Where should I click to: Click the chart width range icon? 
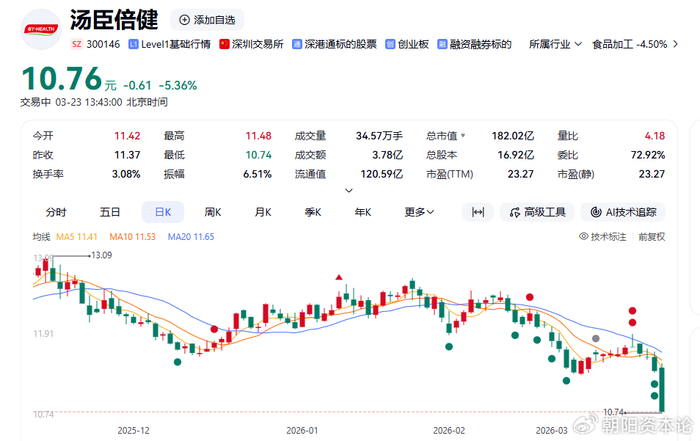tap(478, 212)
